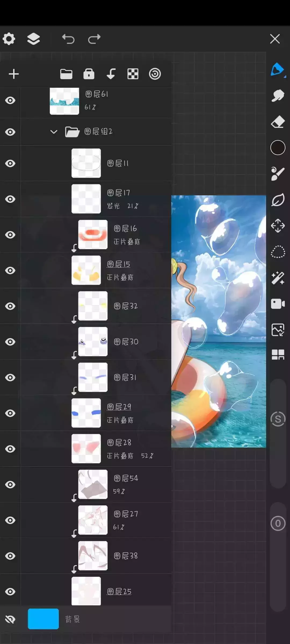Image resolution: width=290 pixels, height=644 pixels.
Task: Close the canvas with X button
Action: (275, 39)
